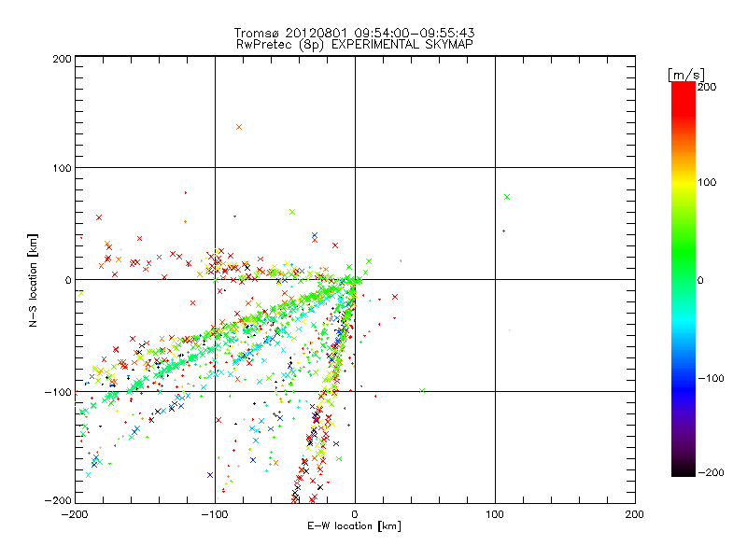Screen dimensions: 747x560
Task: Select the '0' tick label on the color bar
Action: click(x=700, y=280)
